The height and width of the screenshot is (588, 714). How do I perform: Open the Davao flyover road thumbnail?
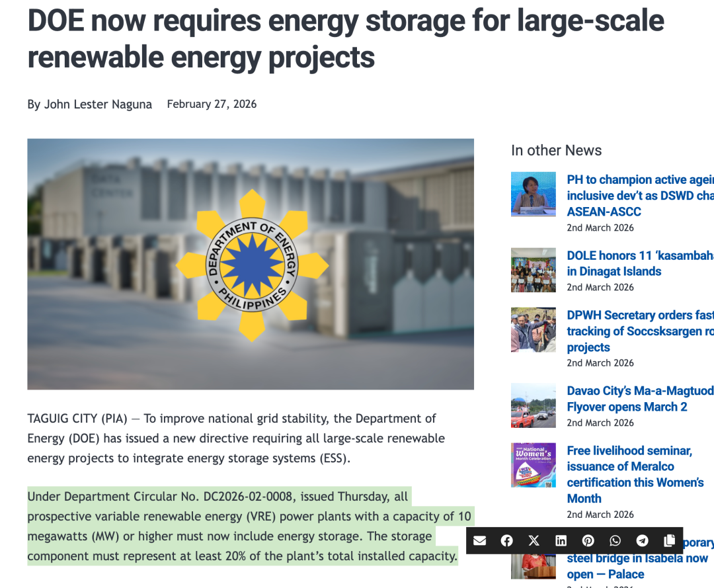tap(534, 405)
